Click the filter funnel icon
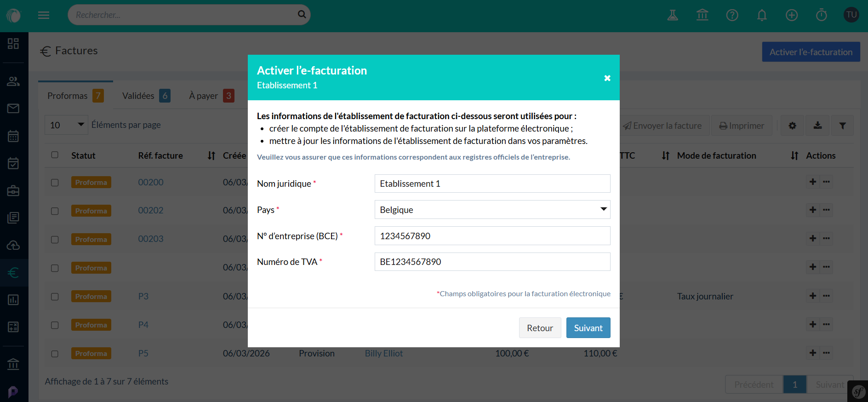Screen dimensions: 868x402 click(x=842, y=126)
